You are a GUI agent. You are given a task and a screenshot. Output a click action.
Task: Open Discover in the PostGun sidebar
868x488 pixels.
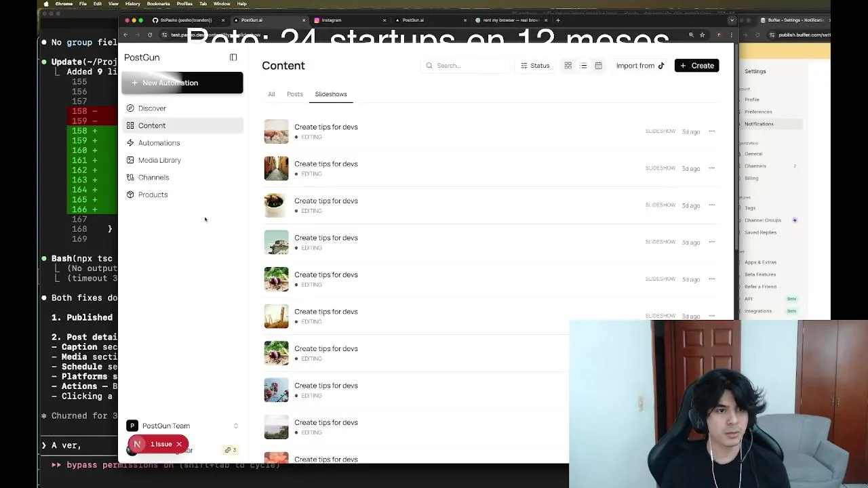tap(182, 108)
